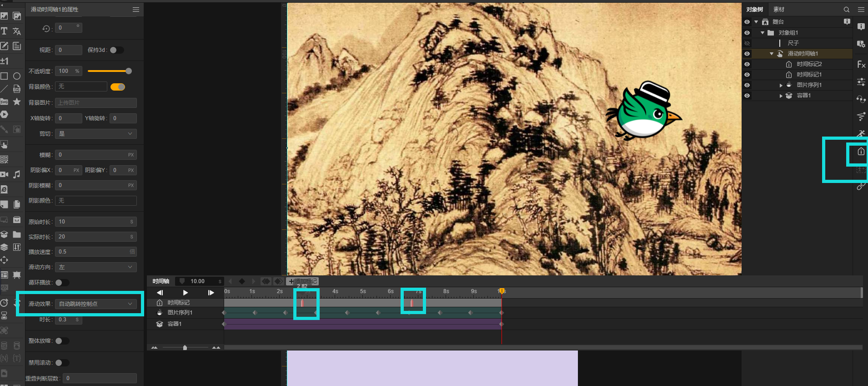Click the 不透明度 opacity slider handle

coord(129,71)
